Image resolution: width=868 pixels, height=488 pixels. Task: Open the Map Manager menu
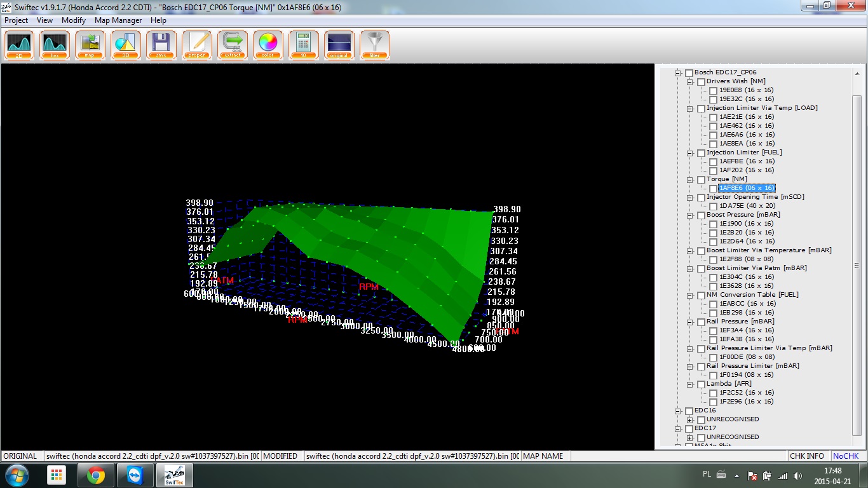118,20
